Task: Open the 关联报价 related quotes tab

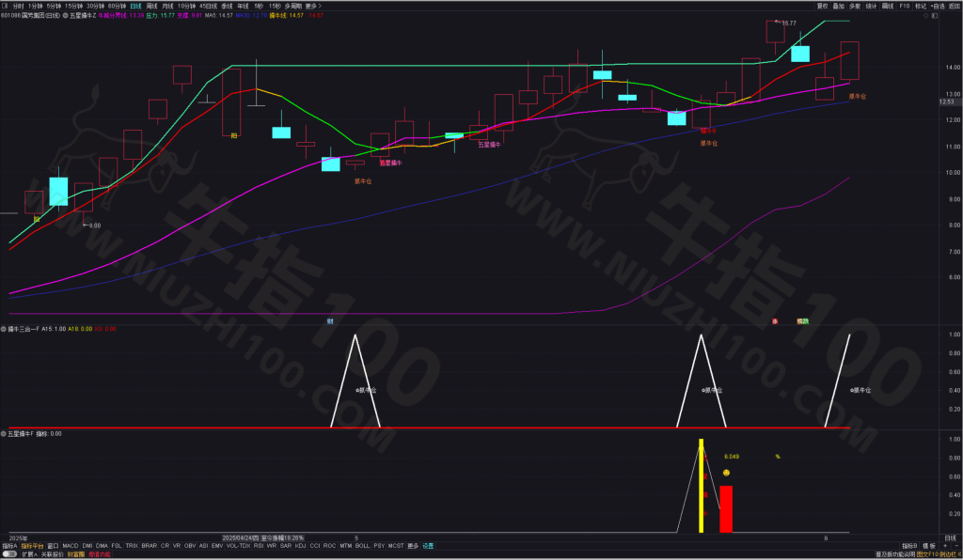Action: pyautogui.click(x=53, y=554)
